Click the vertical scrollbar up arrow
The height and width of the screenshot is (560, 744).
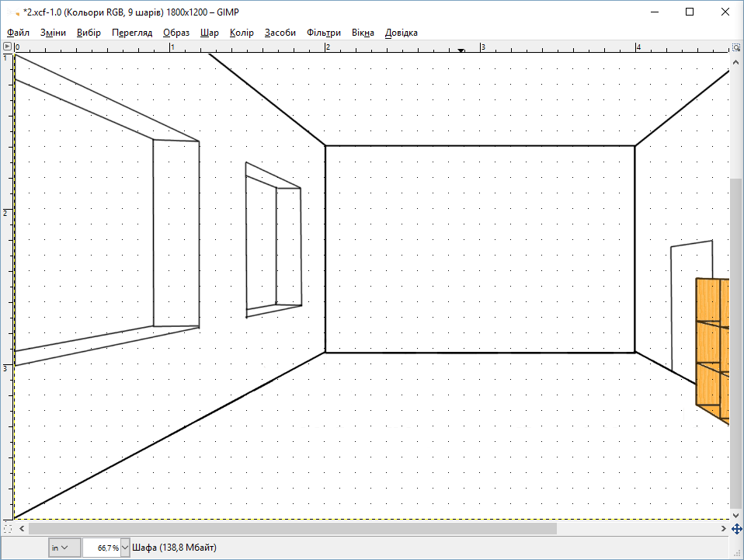[736, 62]
